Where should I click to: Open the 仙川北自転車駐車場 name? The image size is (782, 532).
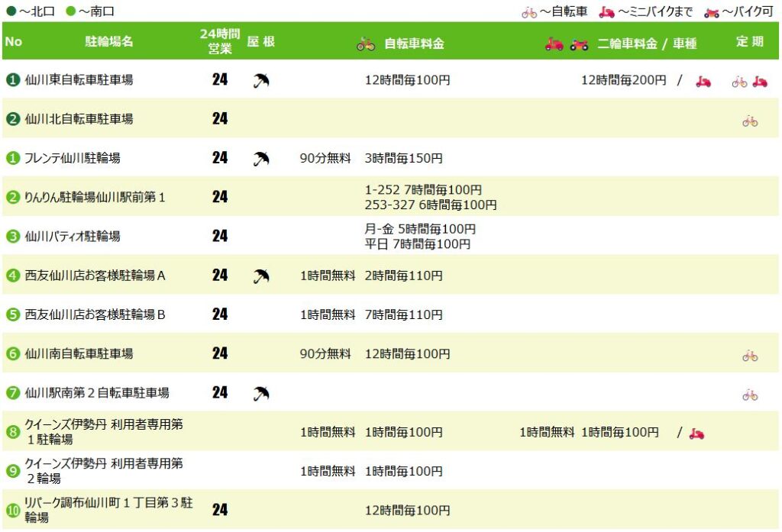(79, 119)
